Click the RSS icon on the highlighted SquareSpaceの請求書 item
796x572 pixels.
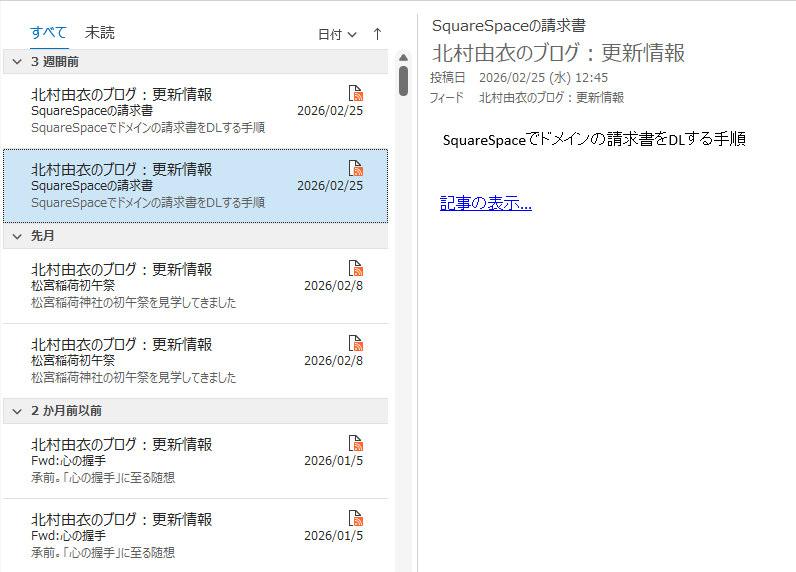tap(356, 168)
